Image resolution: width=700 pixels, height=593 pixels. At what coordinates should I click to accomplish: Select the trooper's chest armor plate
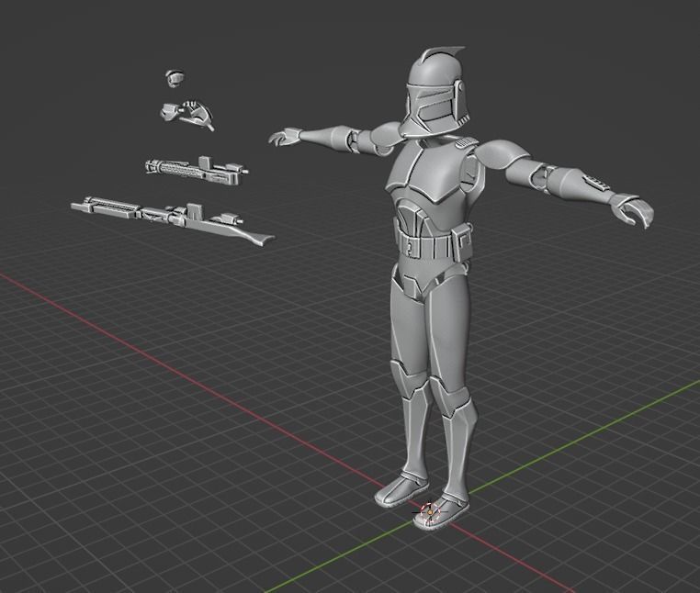pos(426,172)
